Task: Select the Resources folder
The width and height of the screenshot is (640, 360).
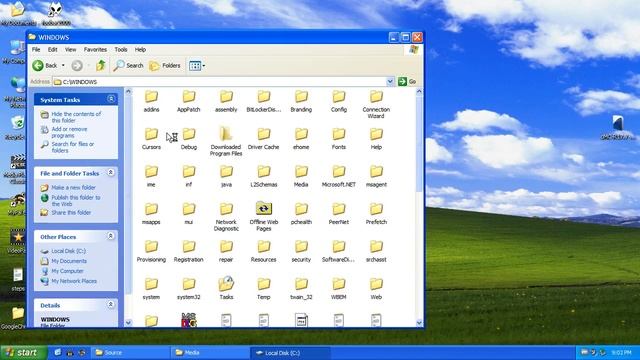Action: coord(264,251)
